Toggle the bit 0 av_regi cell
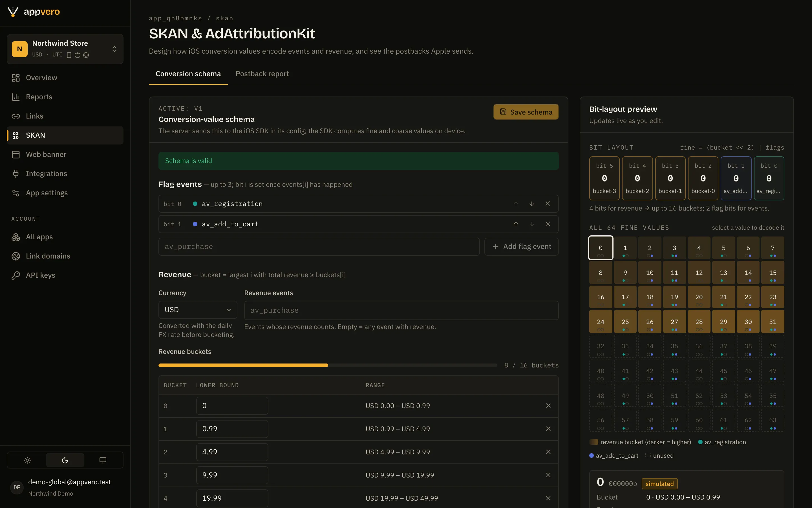 coord(769,178)
